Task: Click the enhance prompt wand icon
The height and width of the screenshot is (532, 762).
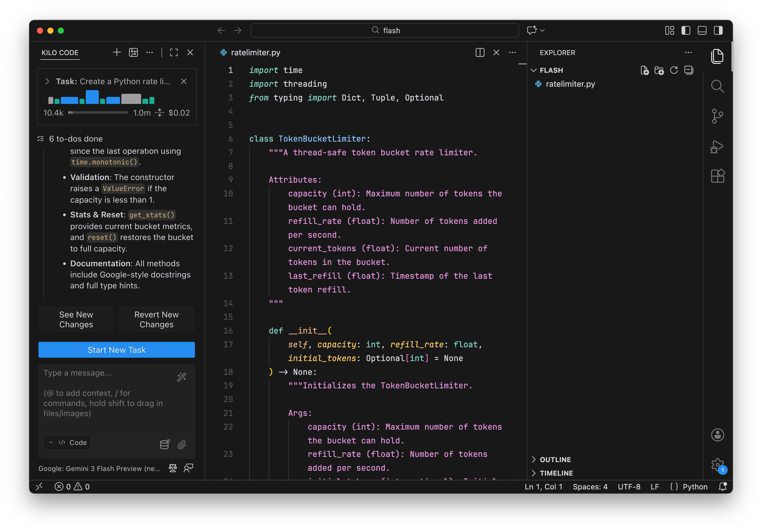Action: pos(182,377)
